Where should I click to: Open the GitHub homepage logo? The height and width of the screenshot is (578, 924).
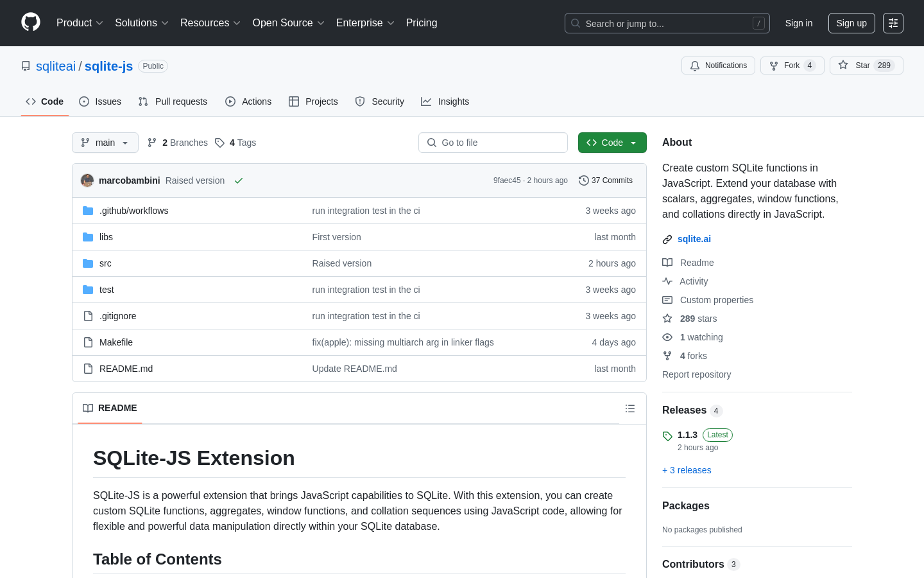pyautogui.click(x=31, y=22)
